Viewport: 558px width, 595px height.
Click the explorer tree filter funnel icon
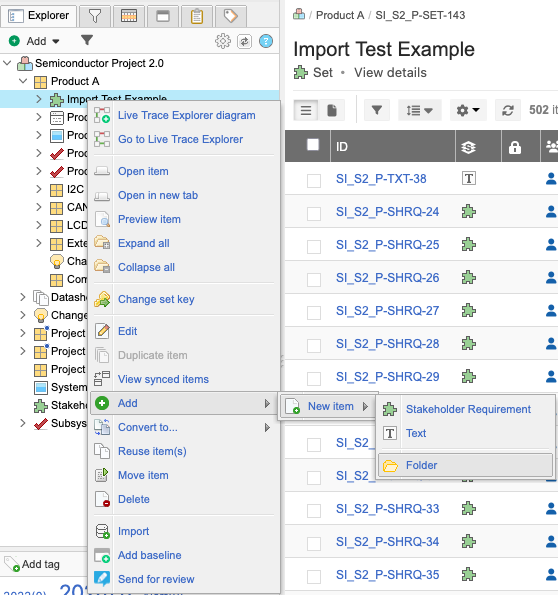pos(87,40)
